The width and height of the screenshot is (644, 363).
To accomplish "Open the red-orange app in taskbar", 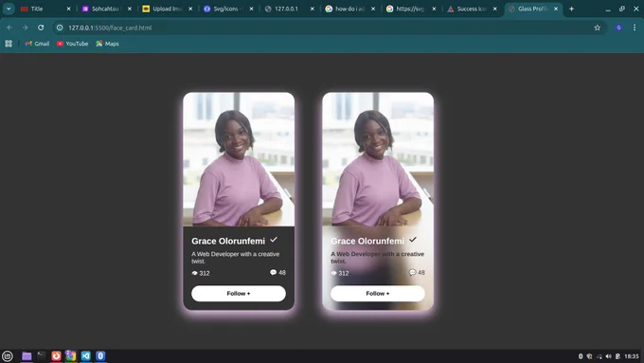I will [56, 356].
